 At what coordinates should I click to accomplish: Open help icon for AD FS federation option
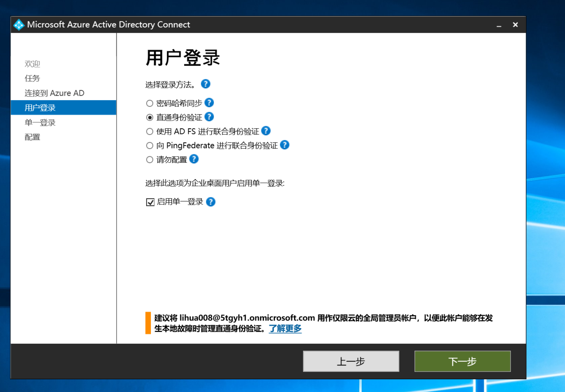click(x=266, y=131)
